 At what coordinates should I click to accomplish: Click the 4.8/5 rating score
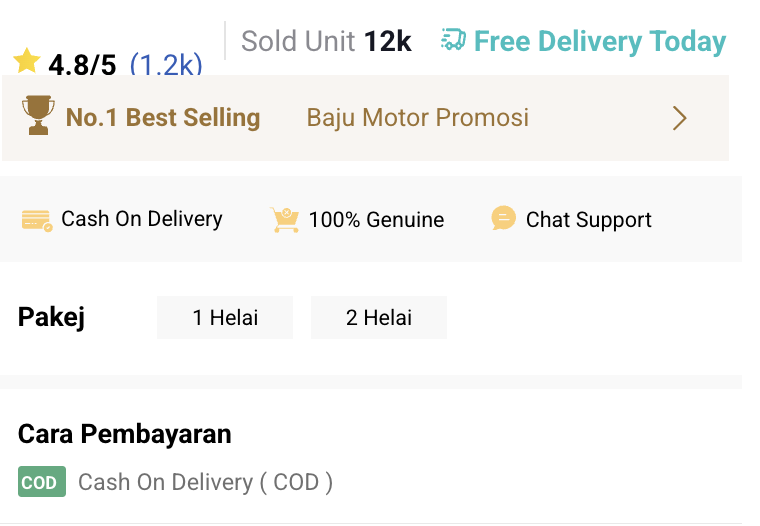(x=82, y=66)
